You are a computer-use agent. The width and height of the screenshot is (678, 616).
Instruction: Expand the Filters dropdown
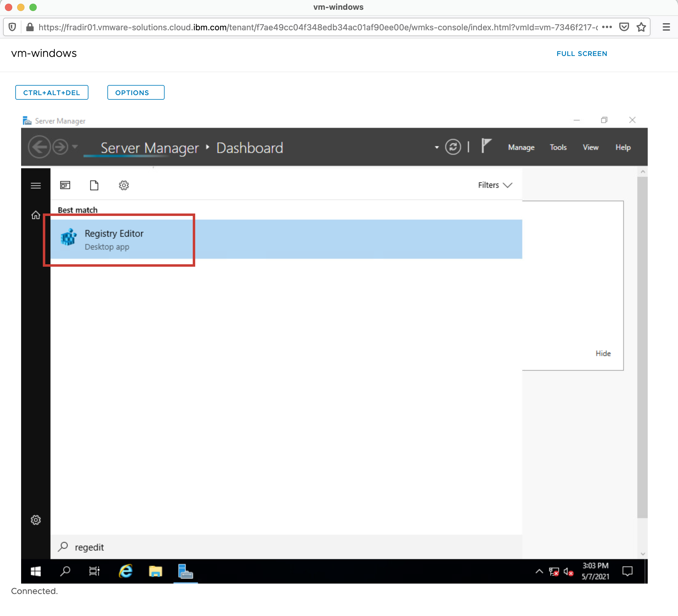(x=495, y=185)
